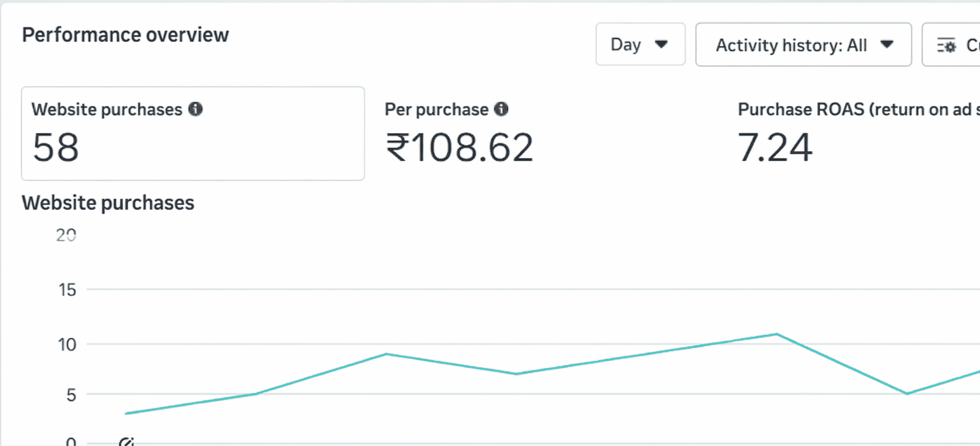Expand the Activity history: All dropdown
This screenshot has width=980, height=446.
coord(803,45)
